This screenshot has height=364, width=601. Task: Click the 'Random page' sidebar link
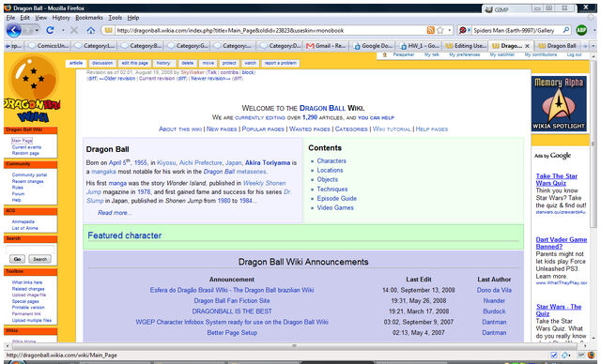[x=25, y=153]
